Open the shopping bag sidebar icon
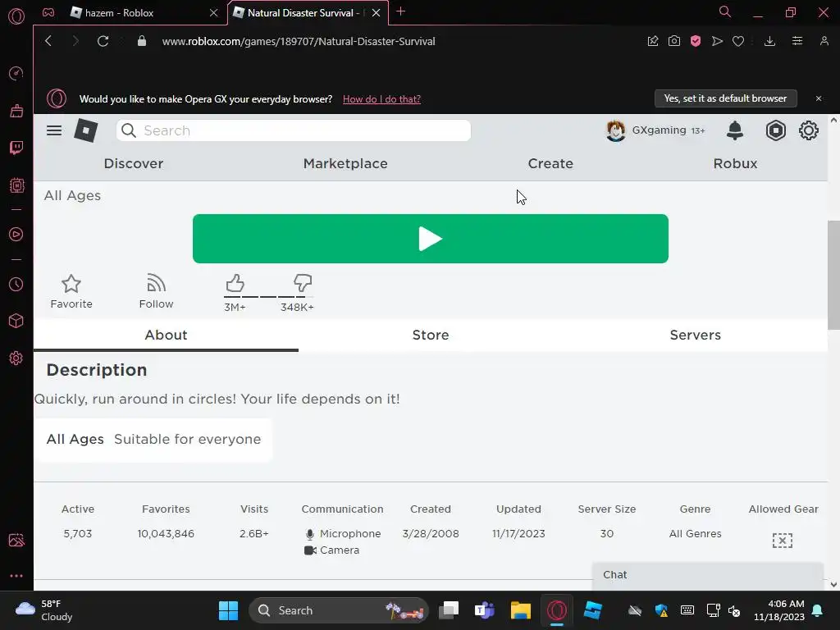This screenshot has height=630, width=840. [16, 111]
